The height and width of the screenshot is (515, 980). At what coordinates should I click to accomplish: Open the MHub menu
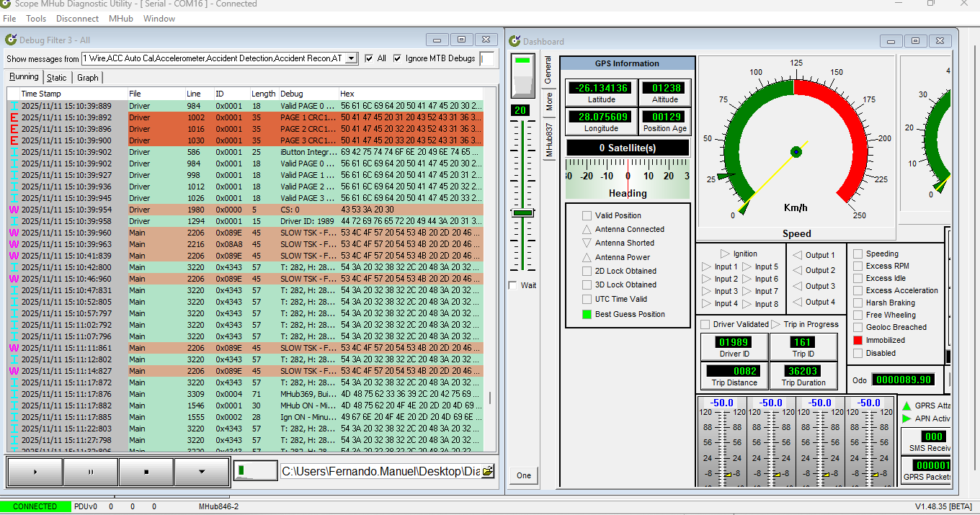click(120, 19)
